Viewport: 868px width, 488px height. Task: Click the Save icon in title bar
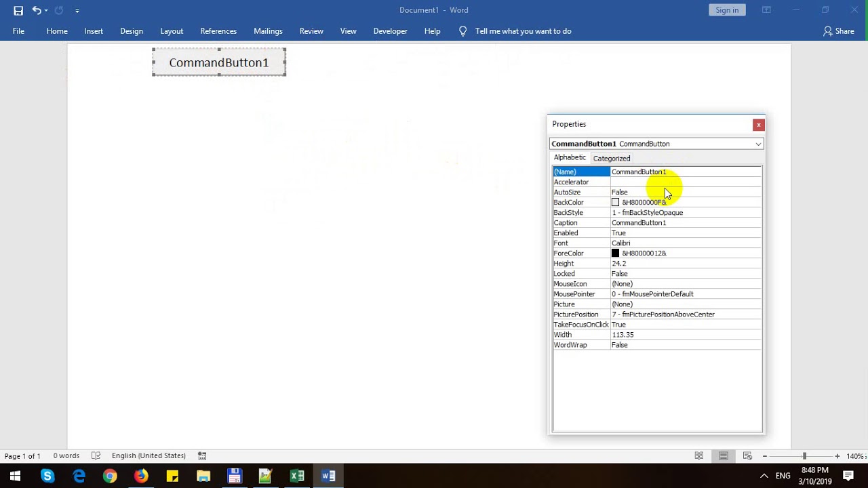coord(18,10)
